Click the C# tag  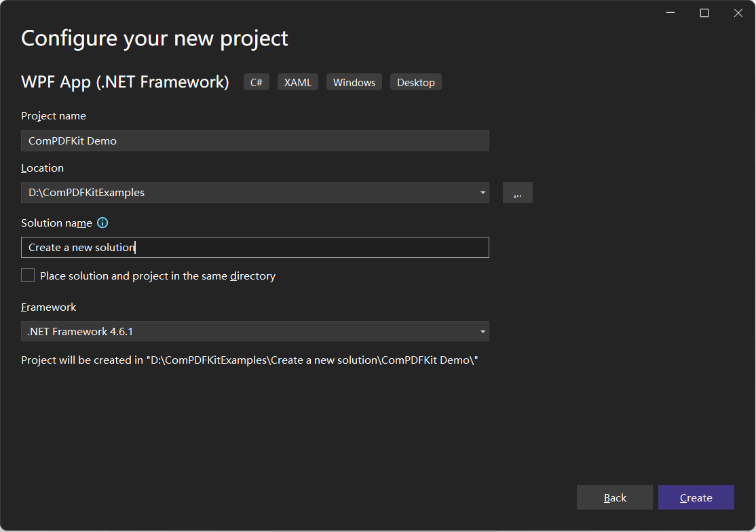257,82
